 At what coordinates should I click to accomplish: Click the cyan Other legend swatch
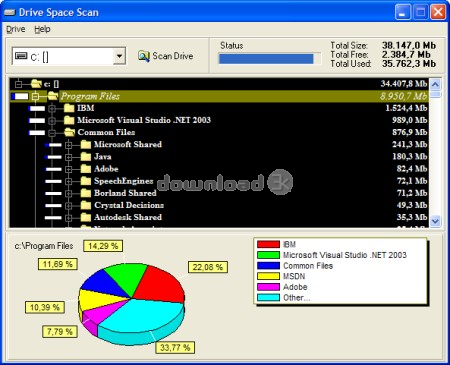(268, 298)
